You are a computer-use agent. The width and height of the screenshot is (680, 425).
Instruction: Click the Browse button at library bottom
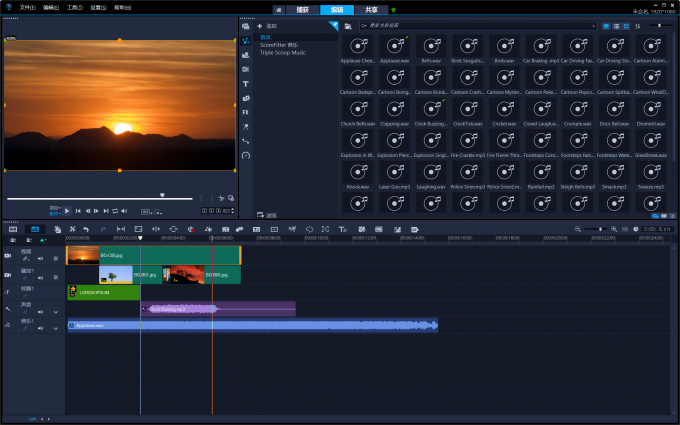[267, 215]
